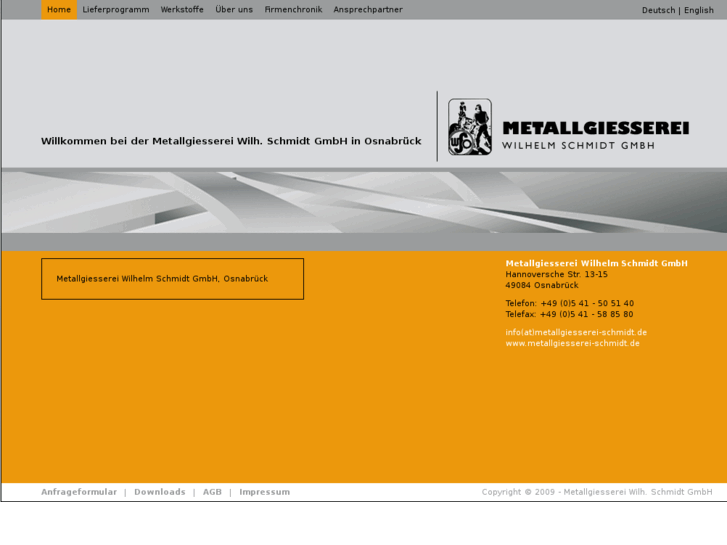Image resolution: width=727 pixels, height=545 pixels.
Task: Click the foundry worker logo emblem
Action: 470,127
